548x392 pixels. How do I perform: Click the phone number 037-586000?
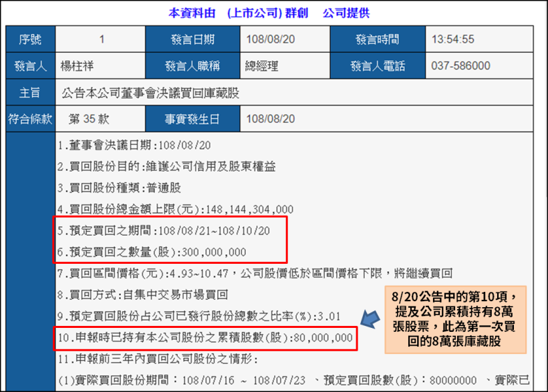pos(460,65)
